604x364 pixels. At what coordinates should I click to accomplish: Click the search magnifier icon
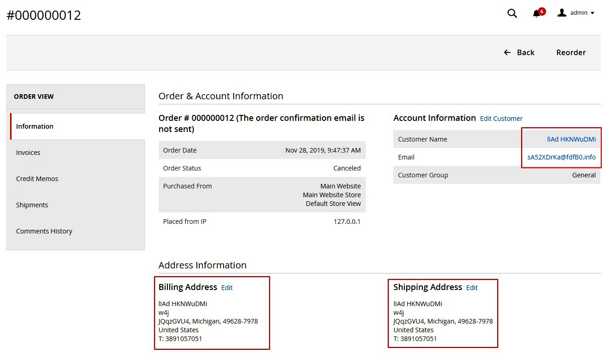point(512,13)
